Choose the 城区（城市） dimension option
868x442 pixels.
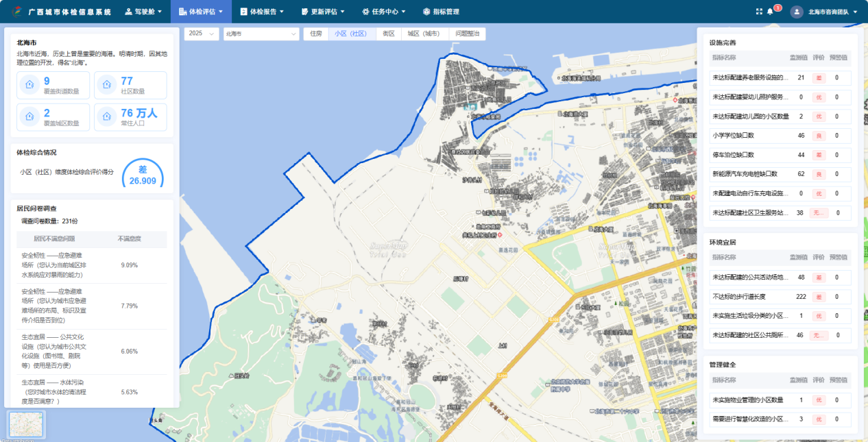pos(423,34)
